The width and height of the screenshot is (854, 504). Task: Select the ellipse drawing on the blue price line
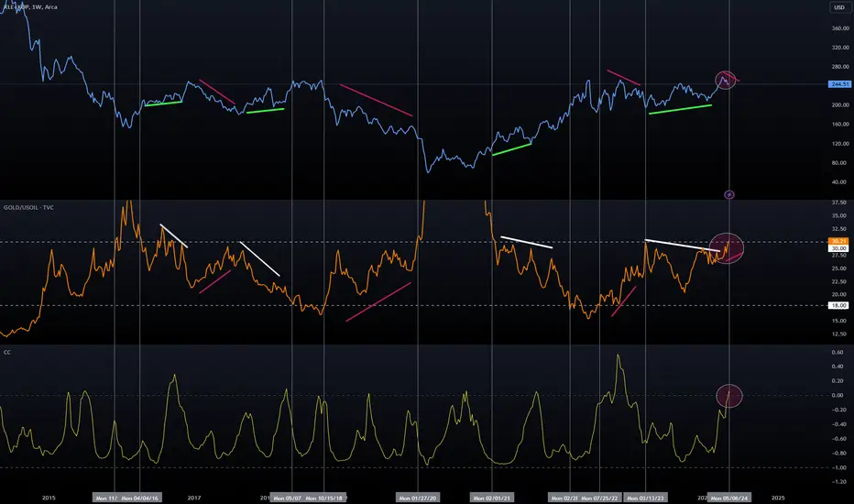[x=726, y=81]
